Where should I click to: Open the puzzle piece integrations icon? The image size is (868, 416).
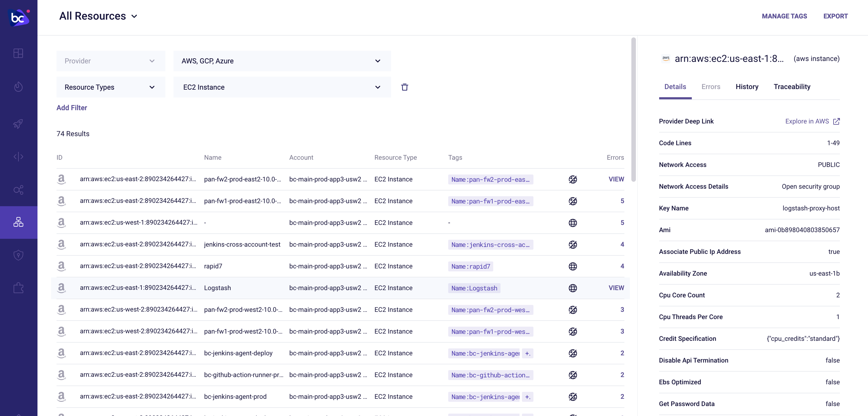(x=18, y=288)
